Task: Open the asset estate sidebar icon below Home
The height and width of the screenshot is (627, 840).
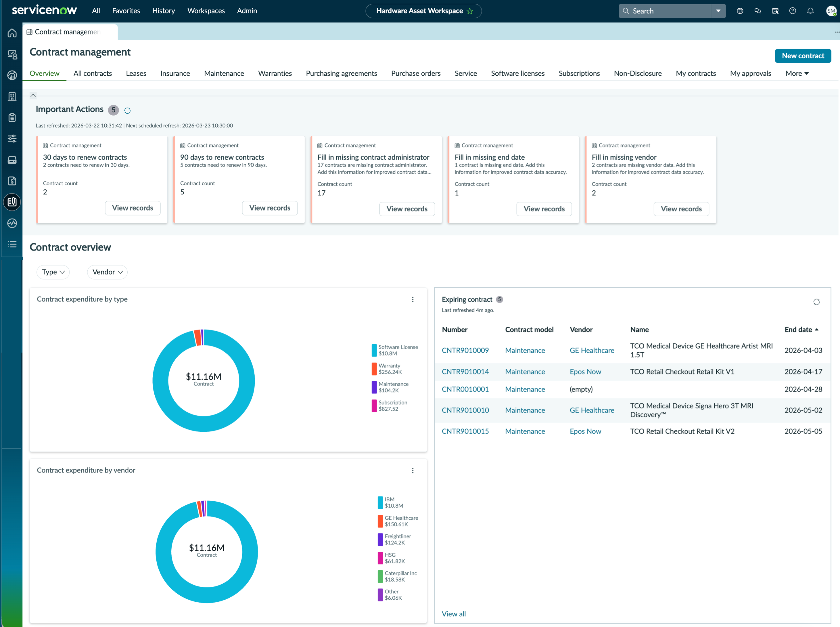Action: point(12,54)
